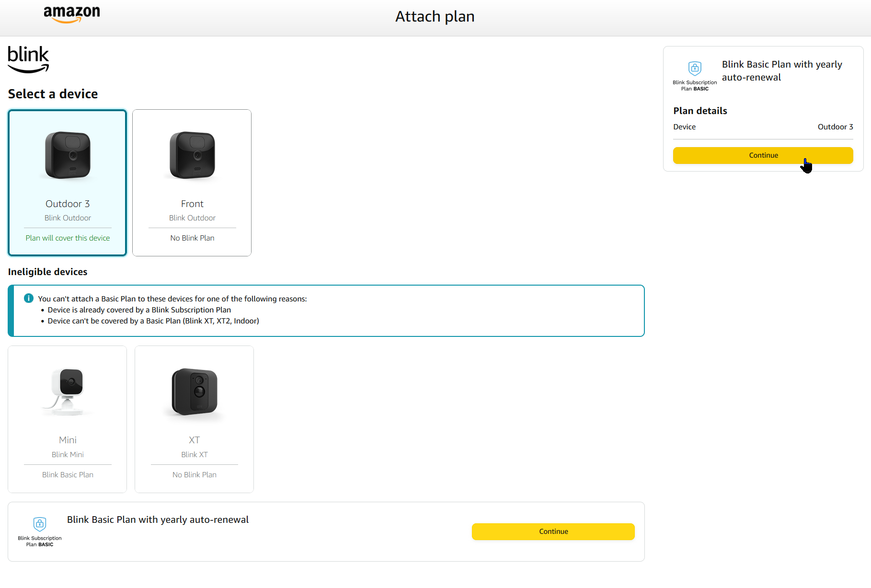Click the 'Blink Mini' subtitle
The height and width of the screenshot is (588, 871).
pos(68,454)
